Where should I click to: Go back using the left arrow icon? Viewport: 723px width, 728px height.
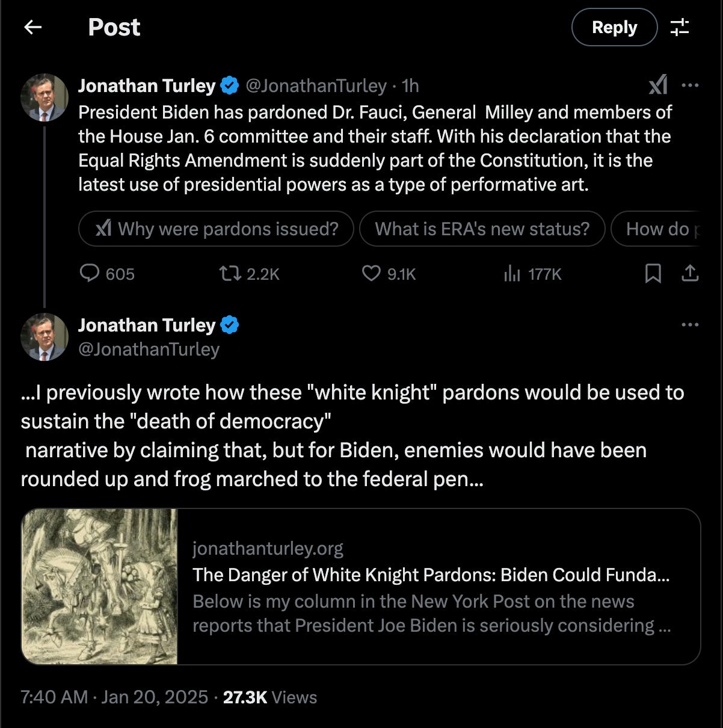(32, 27)
